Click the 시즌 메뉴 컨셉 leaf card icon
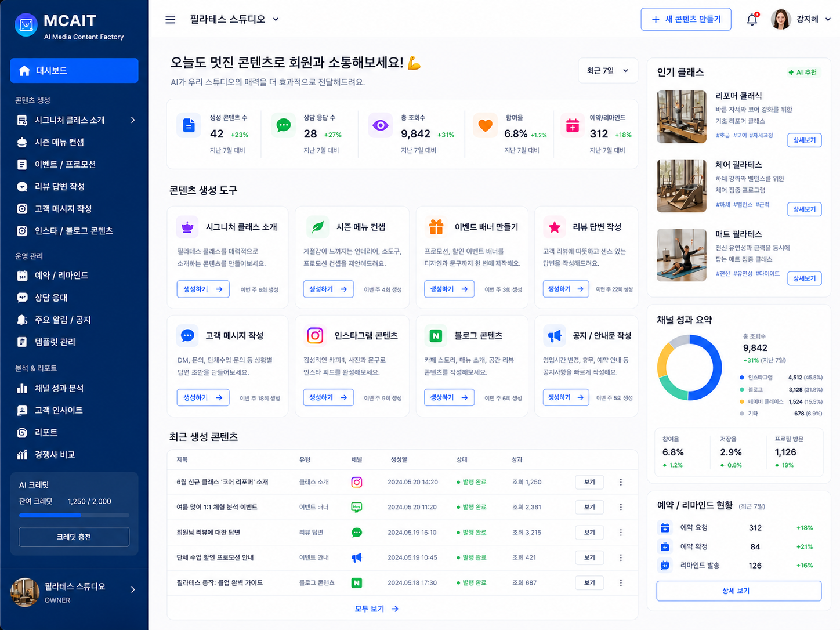Image resolution: width=840 pixels, height=630 pixels. [318, 227]
